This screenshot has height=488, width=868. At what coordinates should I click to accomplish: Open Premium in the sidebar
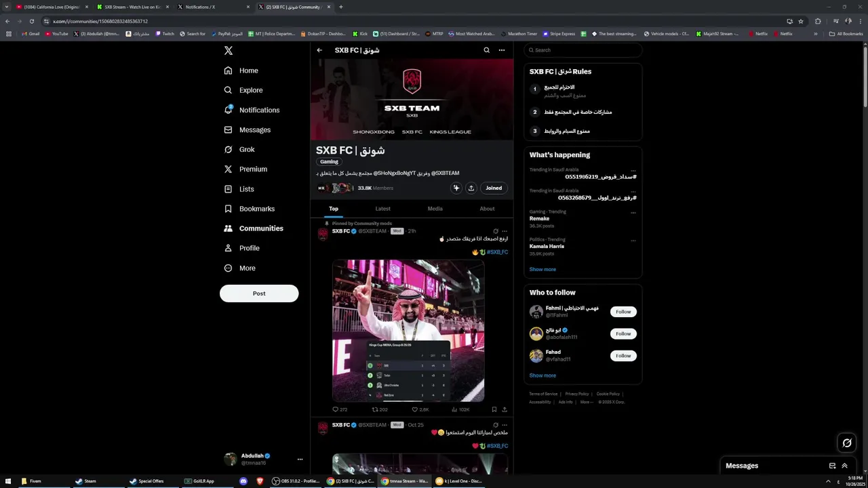tap(245, 169)
